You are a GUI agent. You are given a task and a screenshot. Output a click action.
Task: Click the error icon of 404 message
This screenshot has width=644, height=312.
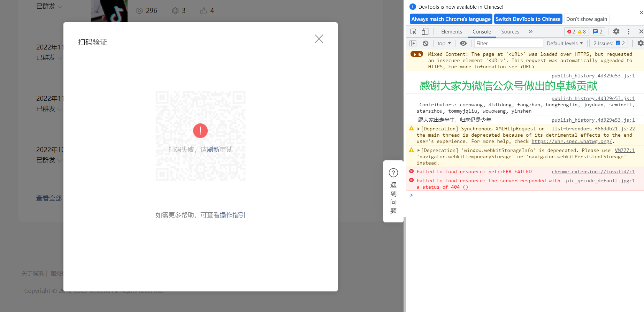(412, 181)
